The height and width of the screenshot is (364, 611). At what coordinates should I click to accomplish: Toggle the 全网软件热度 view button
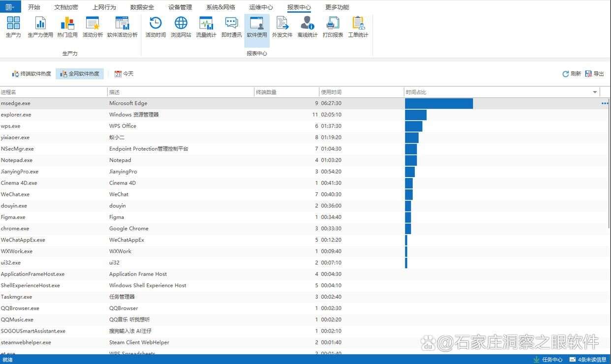[x=80, y=74]
